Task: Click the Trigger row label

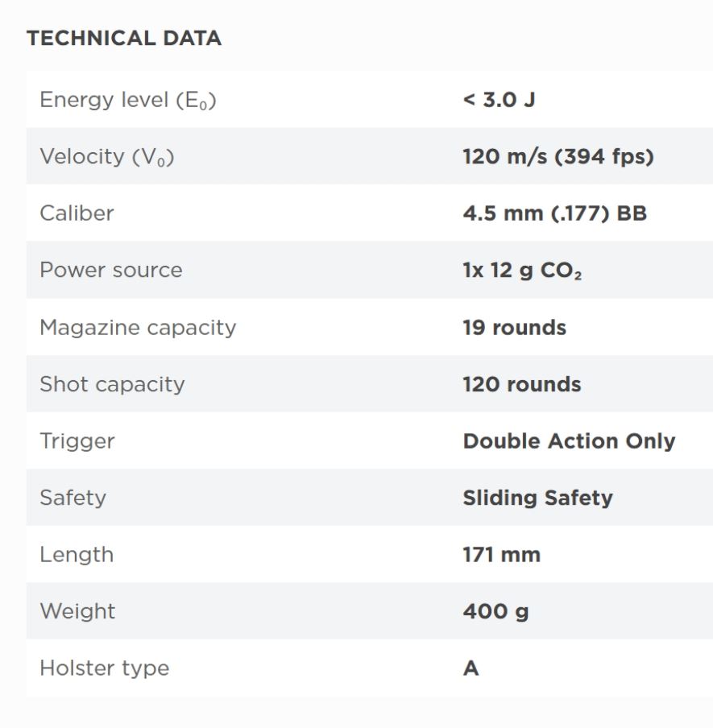Action: point(77,441)
